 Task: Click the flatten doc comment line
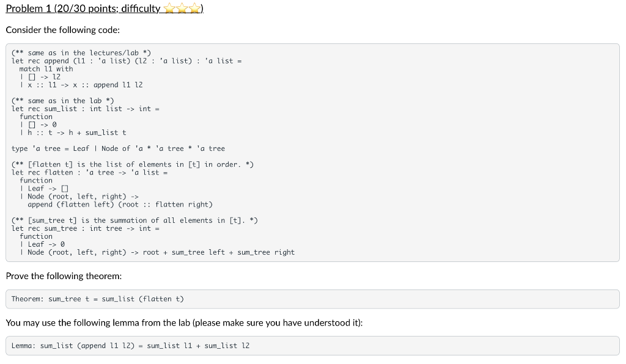click(x=133, y=165)
